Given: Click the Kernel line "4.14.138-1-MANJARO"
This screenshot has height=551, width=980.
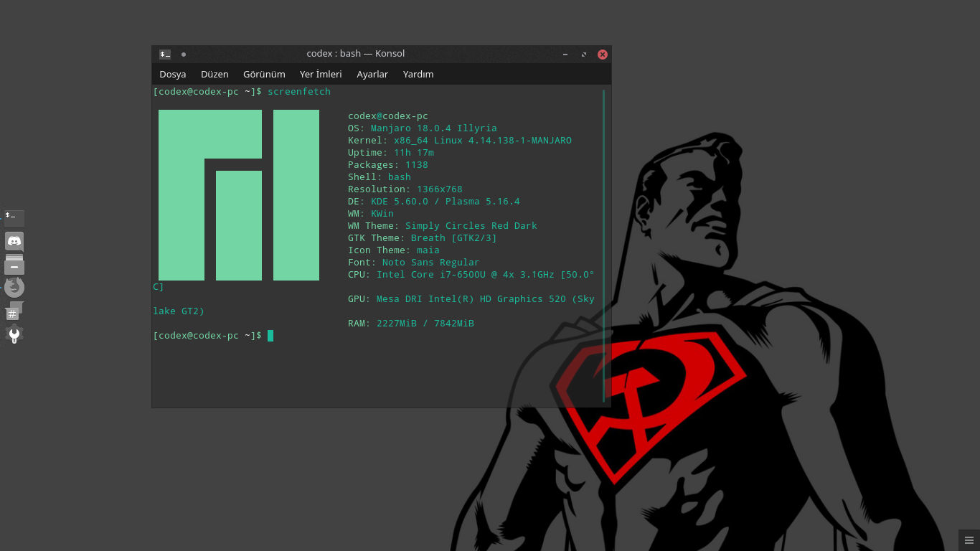Looking at the screenshot, I should coord(520,141).
